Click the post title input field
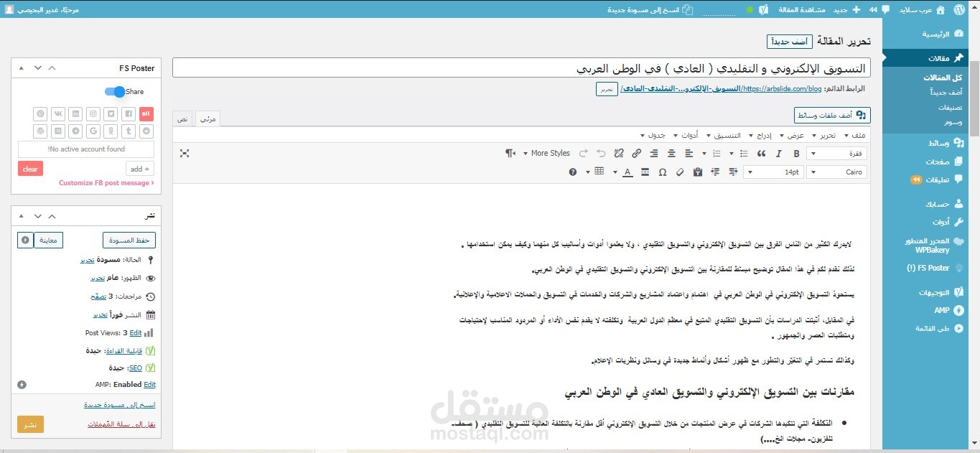The height and width of the screenshot is (453, 980). coord(521,68)
